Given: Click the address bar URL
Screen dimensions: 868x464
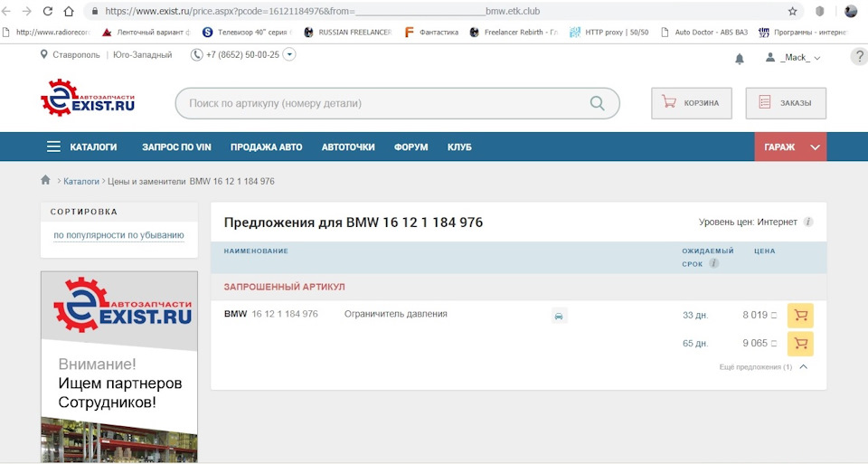Looking at the screenshot, I should (322, 11).
